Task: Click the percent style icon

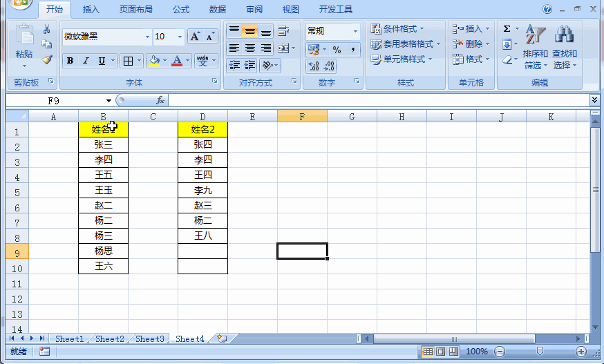Action: click(x=337, y=50)
